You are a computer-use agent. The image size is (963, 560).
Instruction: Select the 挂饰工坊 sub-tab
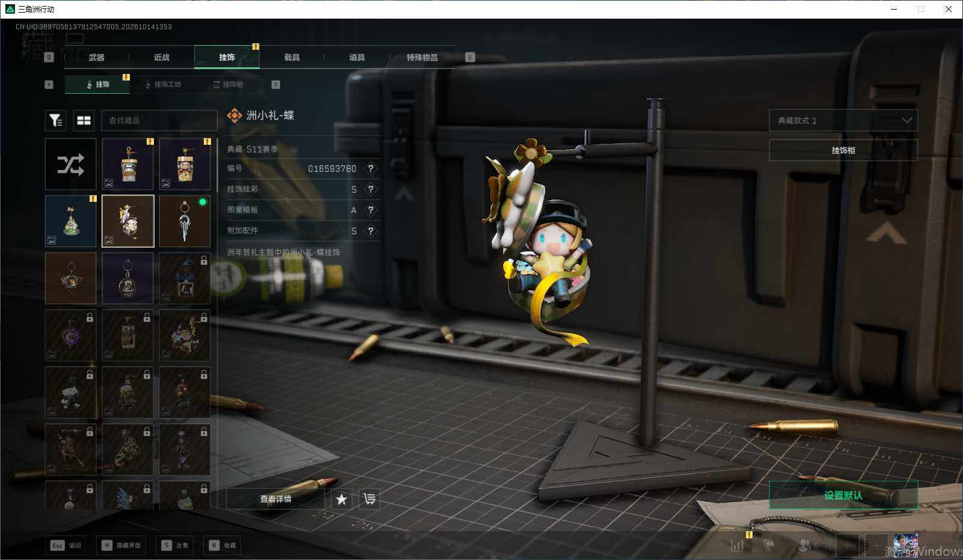(x=163, y=84)
